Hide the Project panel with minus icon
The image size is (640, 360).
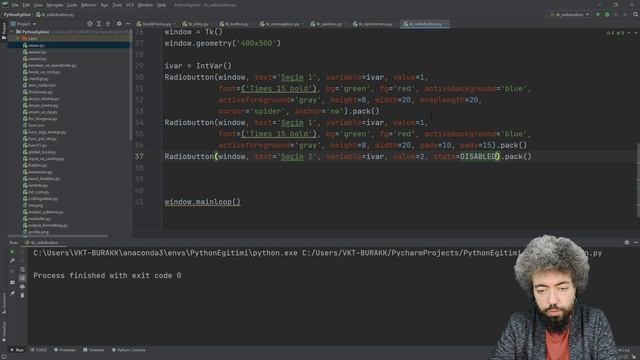(x=128, y=24)
